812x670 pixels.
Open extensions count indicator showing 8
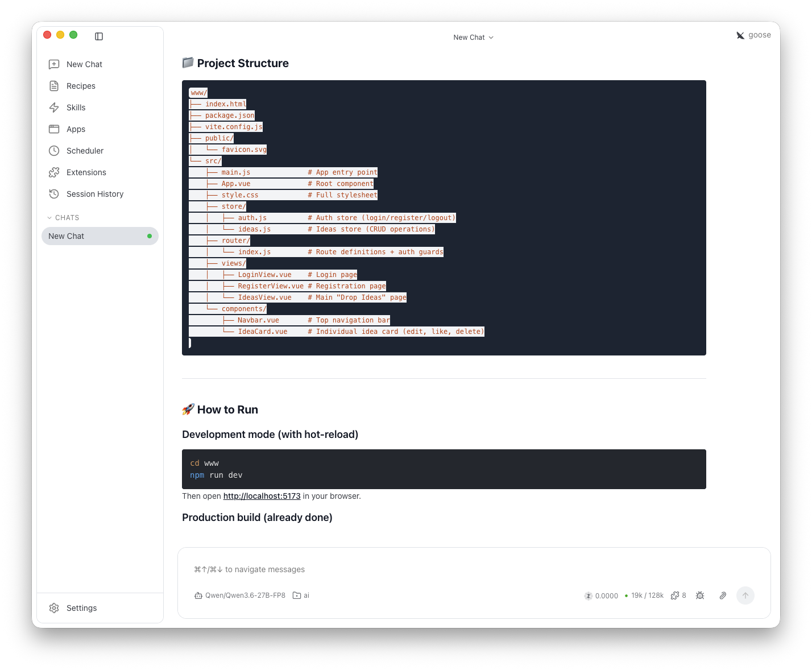(678, 595)
